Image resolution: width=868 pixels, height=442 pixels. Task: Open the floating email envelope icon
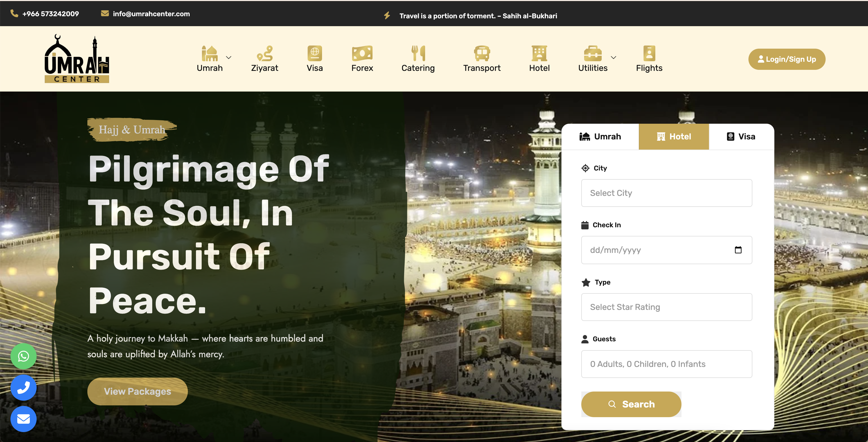[23, 419]
